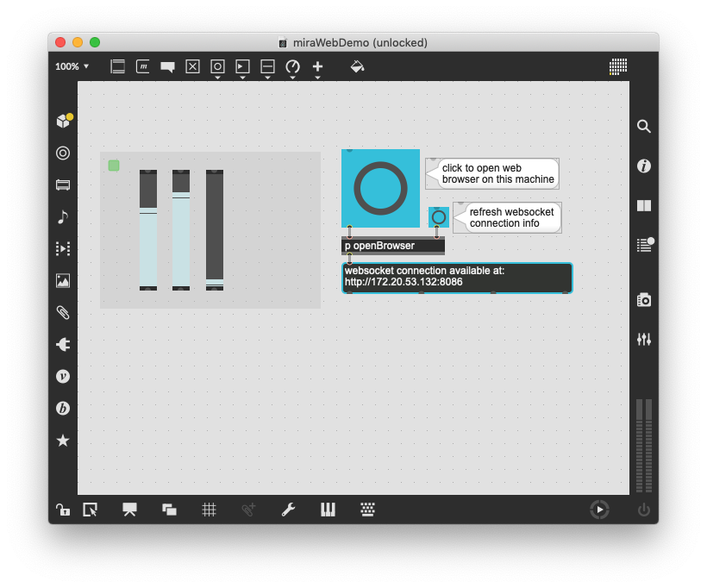707x588 pixels.
Task: Click the large button to open web browser
Action: click(x=380, y=188)
